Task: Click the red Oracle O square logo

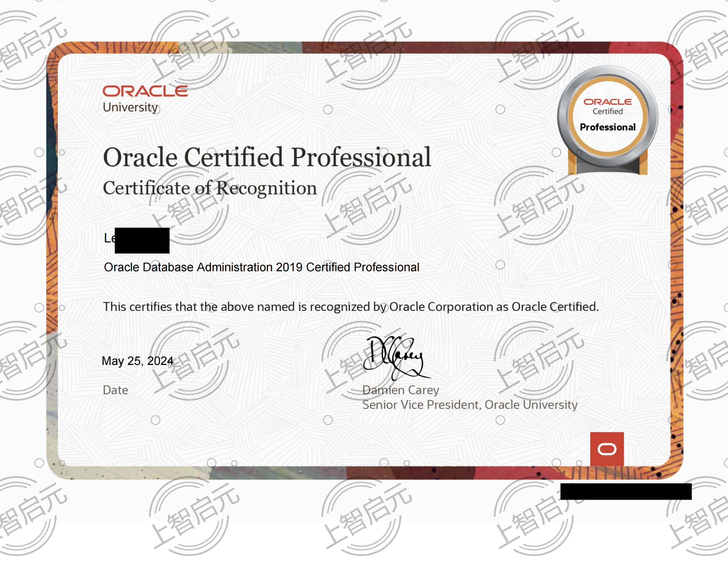Action: tap(607, 449)
